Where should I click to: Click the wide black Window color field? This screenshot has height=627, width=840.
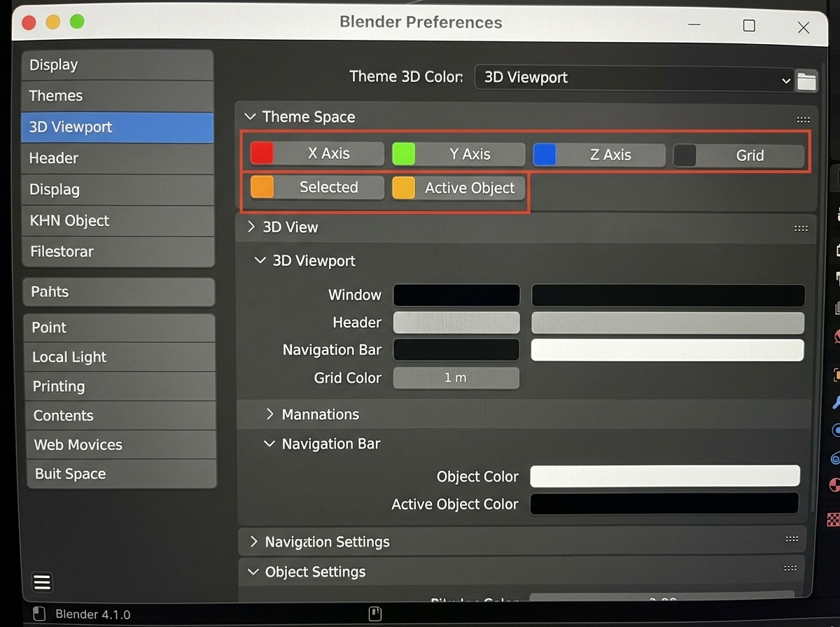coord(668,295)
